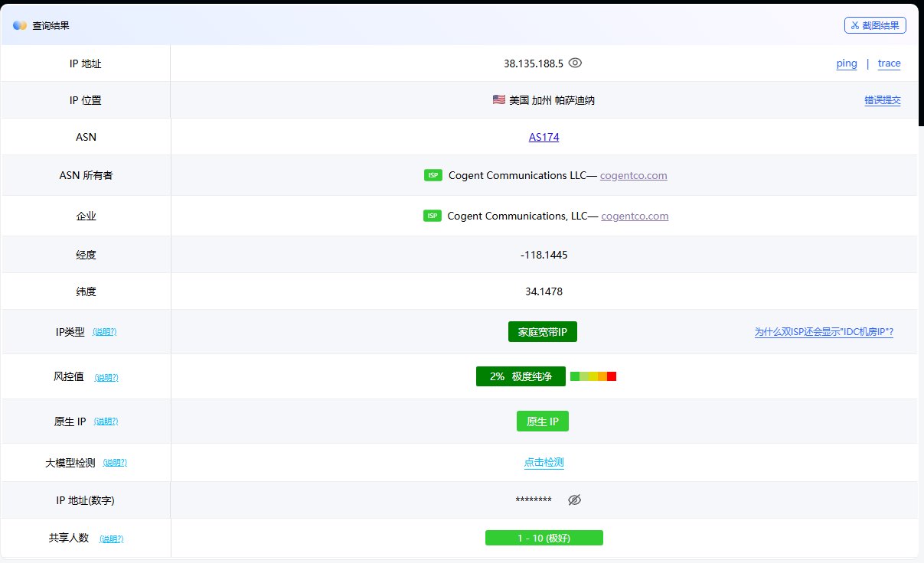Open the 为什么双ISP还会显示"IDC机房IP"? link
Screen dimensions: 924x563
824,332
